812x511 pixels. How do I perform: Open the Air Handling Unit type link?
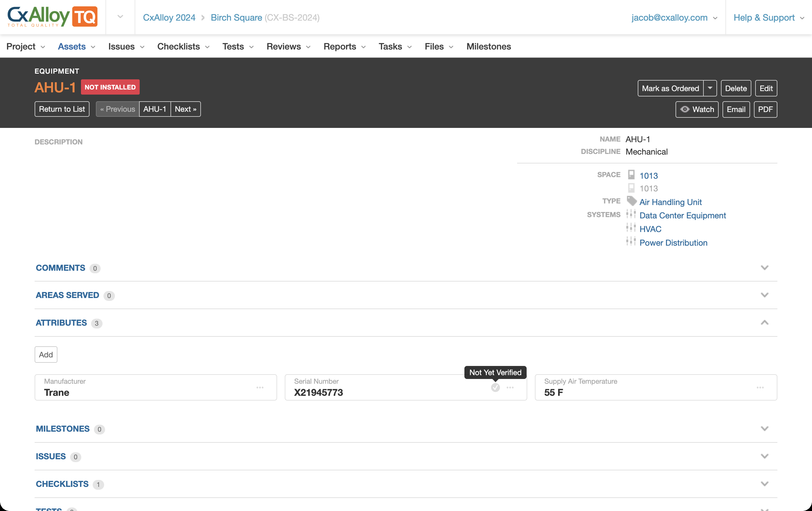pyautogui.click(x=670, y=202)
